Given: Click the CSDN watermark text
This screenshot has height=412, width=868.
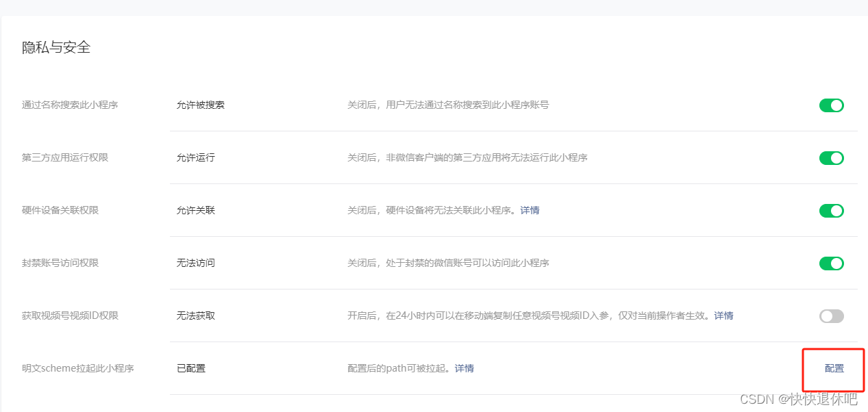Looking at the screenshot, I should 799,399.
